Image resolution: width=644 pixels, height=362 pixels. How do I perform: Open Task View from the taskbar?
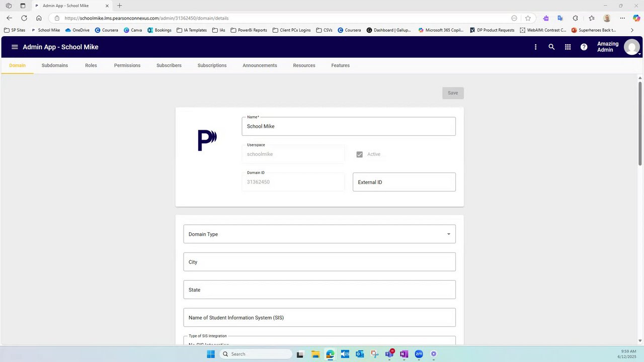coord(300,354)
